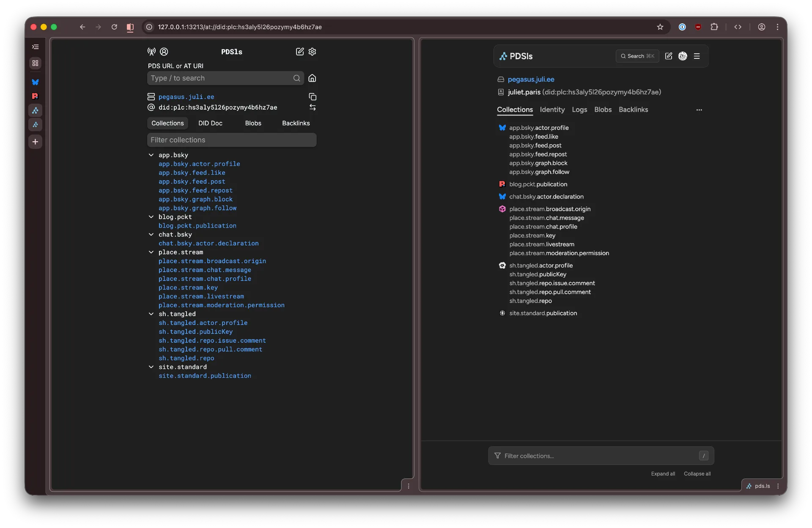Click the compose/edit pencil icon next to PDSls

300,52
